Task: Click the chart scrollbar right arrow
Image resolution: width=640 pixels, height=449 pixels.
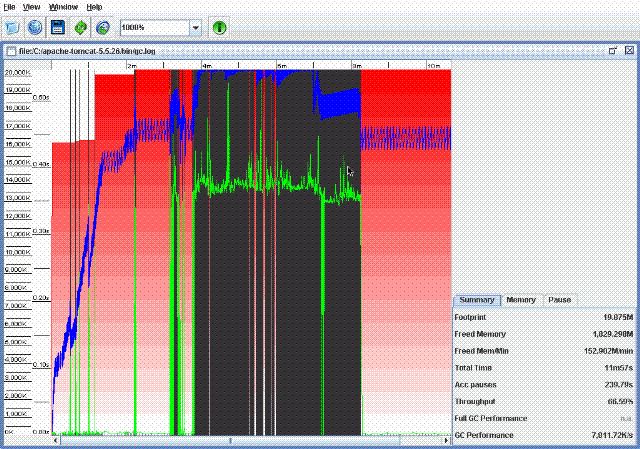Action: point(446,441)
